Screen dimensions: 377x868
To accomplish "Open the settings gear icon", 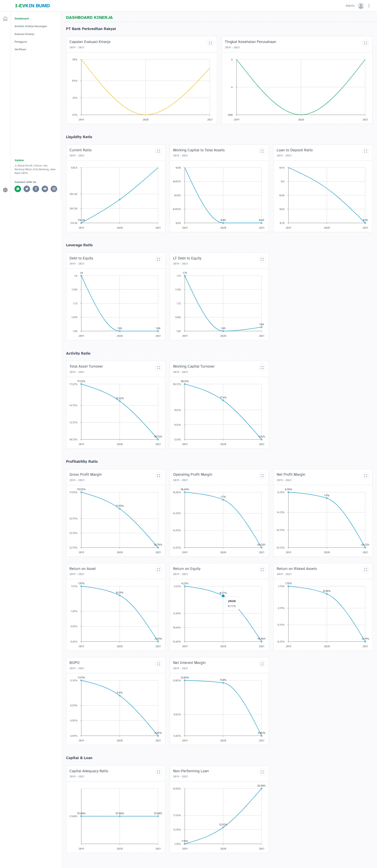I will click(5, 190).
